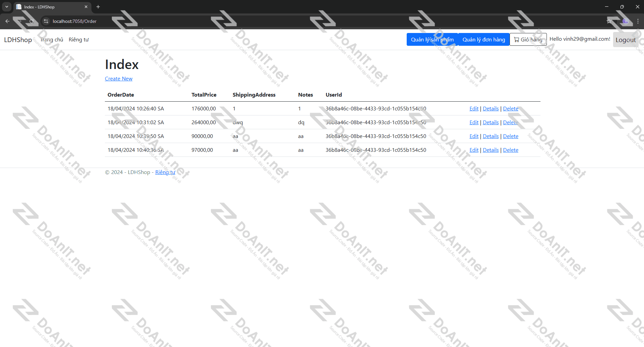Viewport: 644px width, 347px height.
Task: Open the LDHShop brand link
Action: (x=18, y=40)
